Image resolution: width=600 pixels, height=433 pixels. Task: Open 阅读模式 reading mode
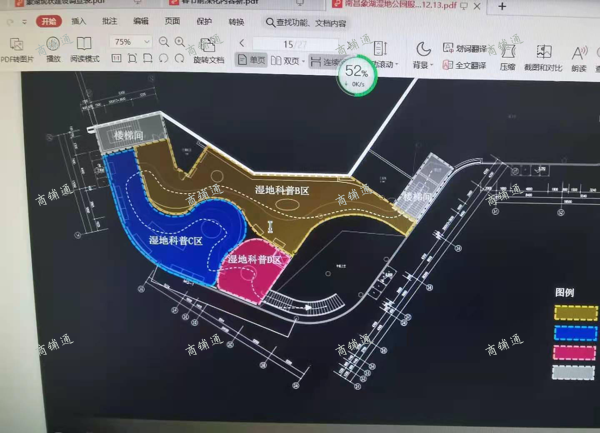pos(85,50)
